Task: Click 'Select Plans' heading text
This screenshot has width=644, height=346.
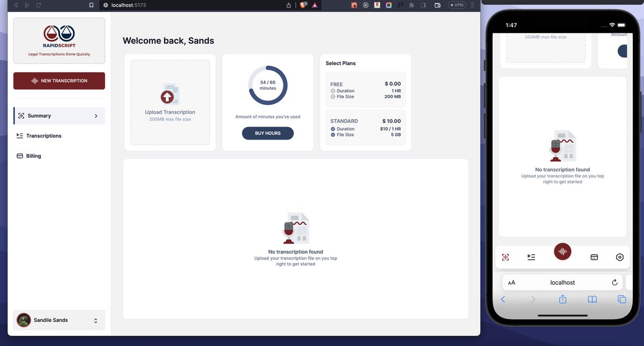Action: [341, 63]
